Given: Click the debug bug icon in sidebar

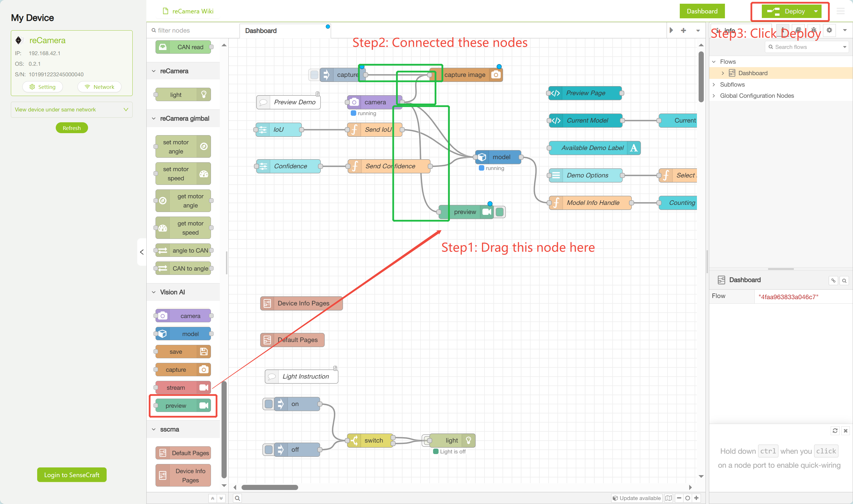Looking at the screenshot, I should coord(814,30).
